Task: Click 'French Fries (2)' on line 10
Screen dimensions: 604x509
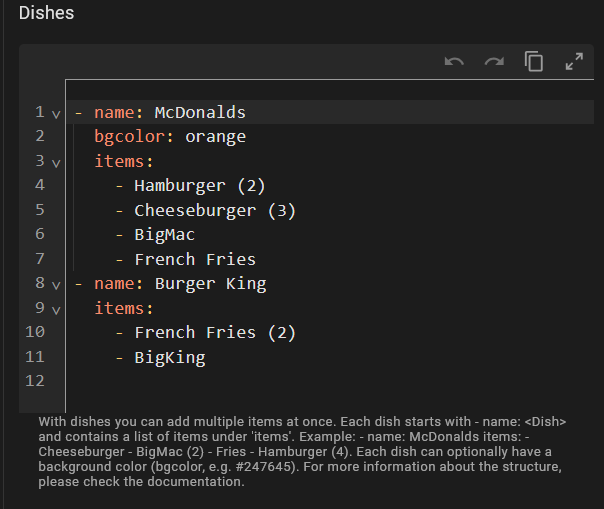Action: tap(215, 333)
